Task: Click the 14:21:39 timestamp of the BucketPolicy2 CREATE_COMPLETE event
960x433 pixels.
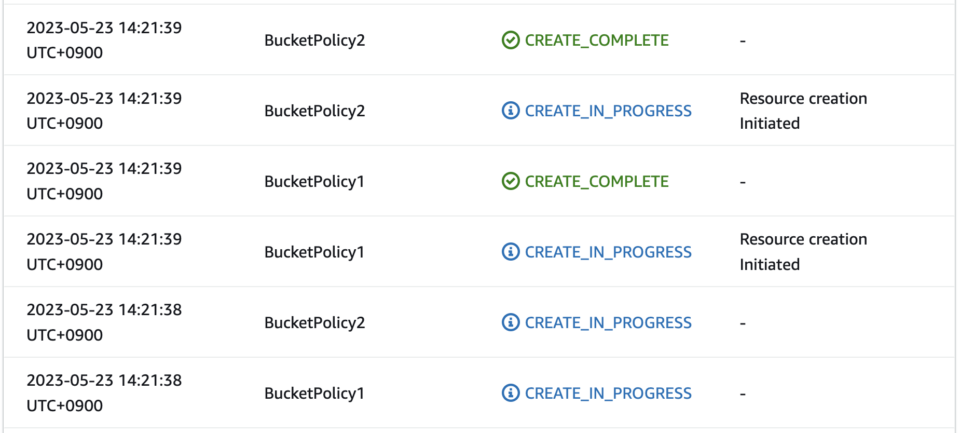Action: (104, 40)
